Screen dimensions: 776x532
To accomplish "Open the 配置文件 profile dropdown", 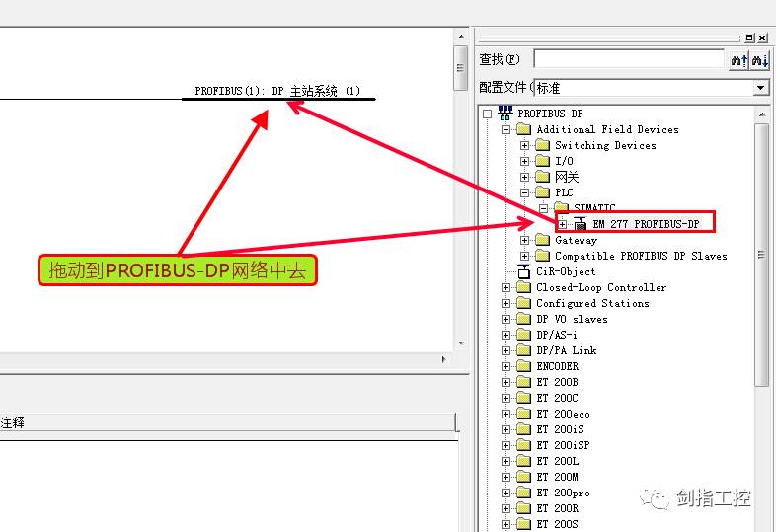I will [760, 88].
